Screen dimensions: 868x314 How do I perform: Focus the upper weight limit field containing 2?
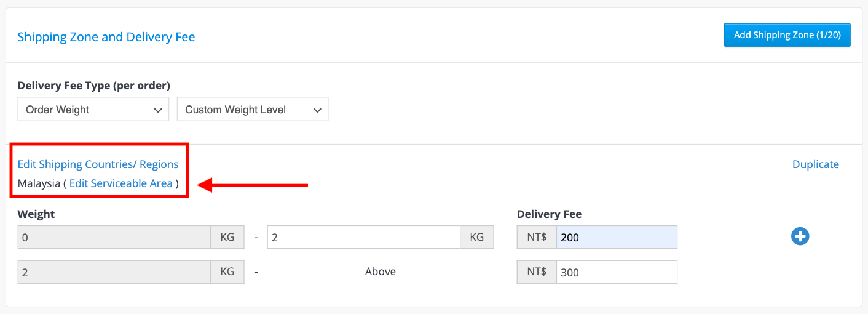tap(364, 237)
